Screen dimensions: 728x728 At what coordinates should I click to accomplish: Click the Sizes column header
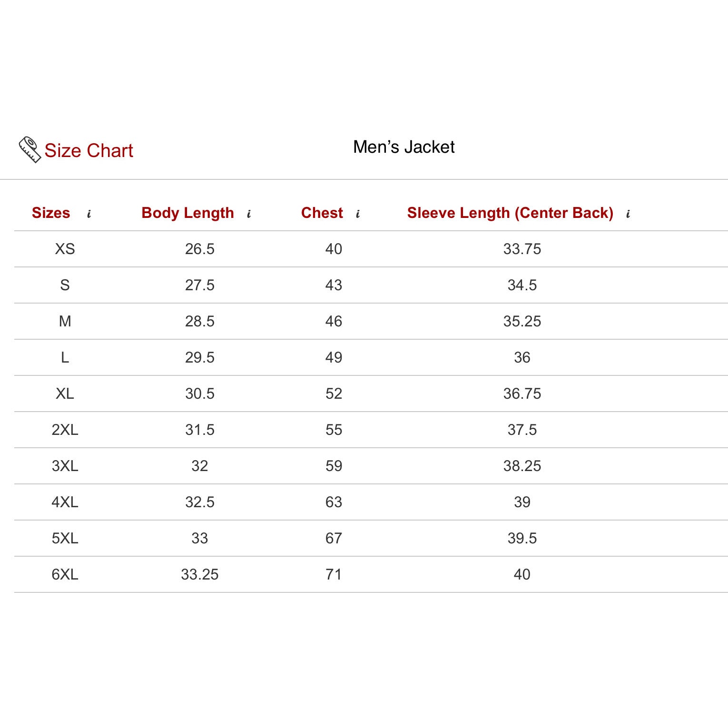coord(51,213)
